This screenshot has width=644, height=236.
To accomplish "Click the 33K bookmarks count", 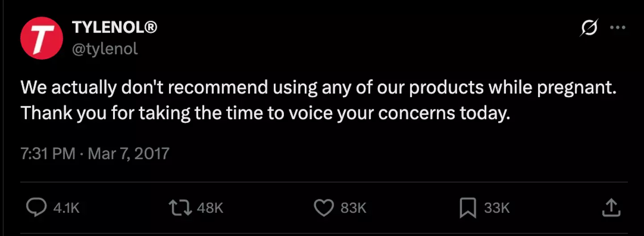I will [497, 208].
